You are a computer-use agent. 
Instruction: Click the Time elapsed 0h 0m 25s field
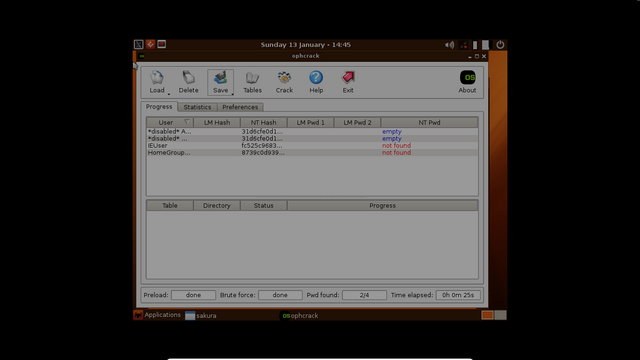(x=458, y=295)
